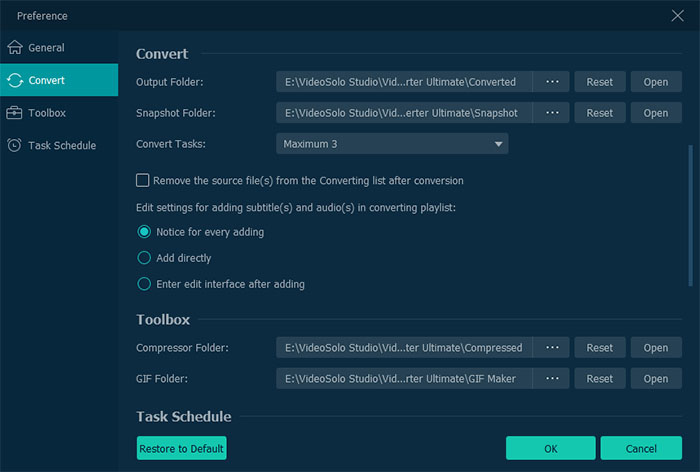Click the GIF Folder path field
700x472 pixels.
click(404, 378)
